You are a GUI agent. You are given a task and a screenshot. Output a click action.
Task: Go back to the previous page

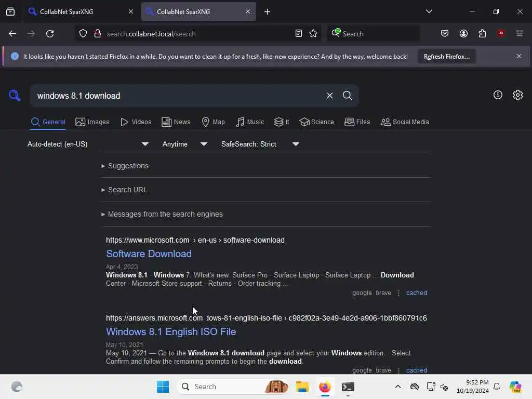pos(12,34)
